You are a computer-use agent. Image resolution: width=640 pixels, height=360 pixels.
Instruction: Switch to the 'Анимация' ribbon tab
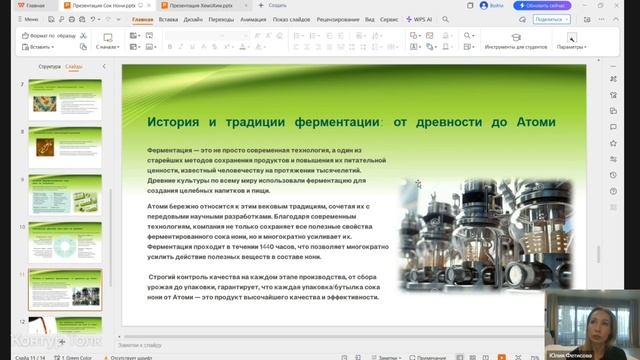point(253,19)
